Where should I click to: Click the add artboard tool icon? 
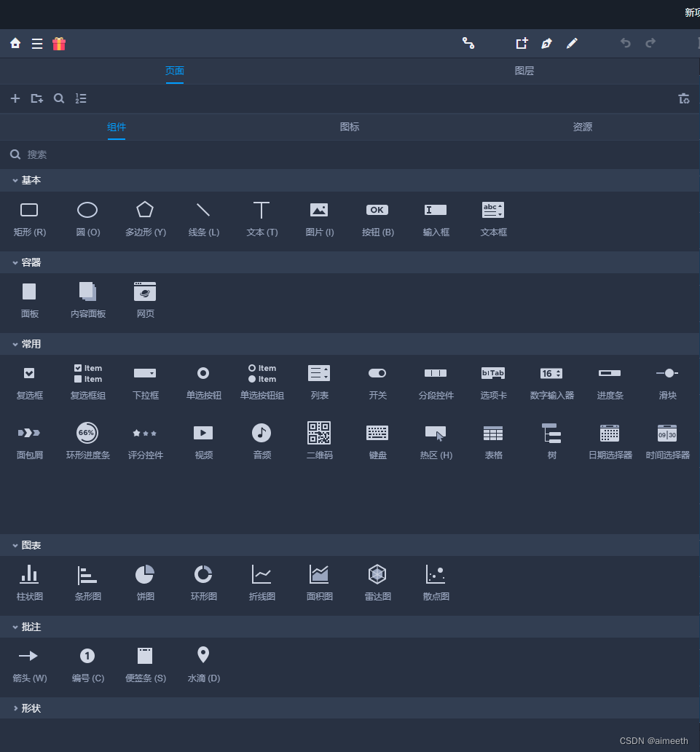522,43
